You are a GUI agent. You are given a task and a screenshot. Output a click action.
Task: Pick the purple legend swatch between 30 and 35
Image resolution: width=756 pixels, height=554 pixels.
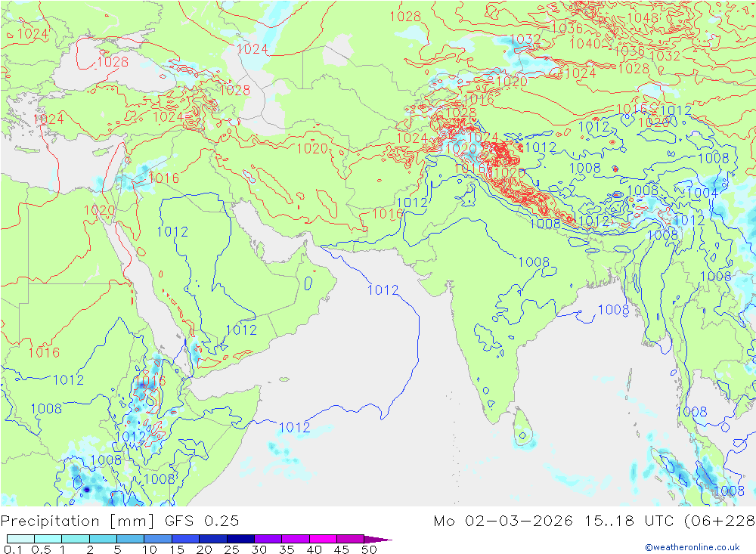268,539
